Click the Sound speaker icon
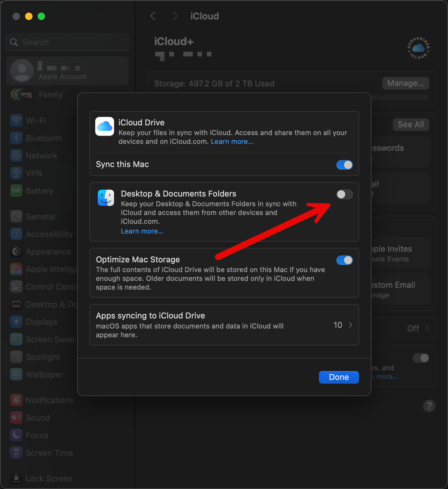 16,418
